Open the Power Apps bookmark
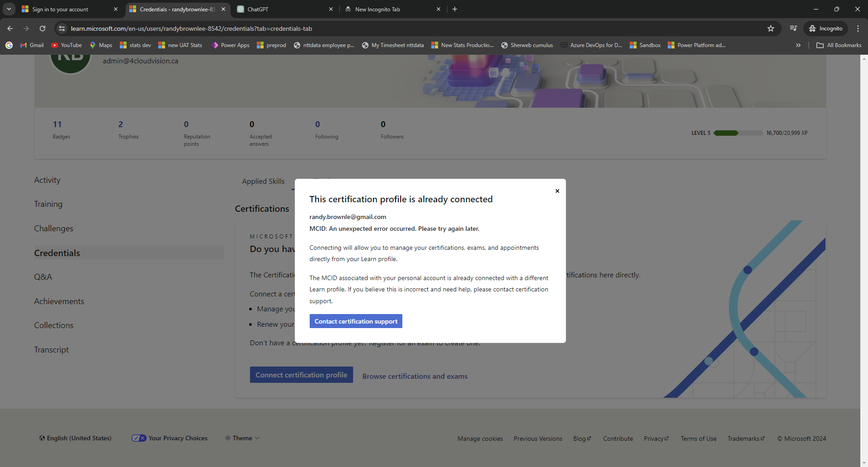868x467 pixels. (230, 45)
